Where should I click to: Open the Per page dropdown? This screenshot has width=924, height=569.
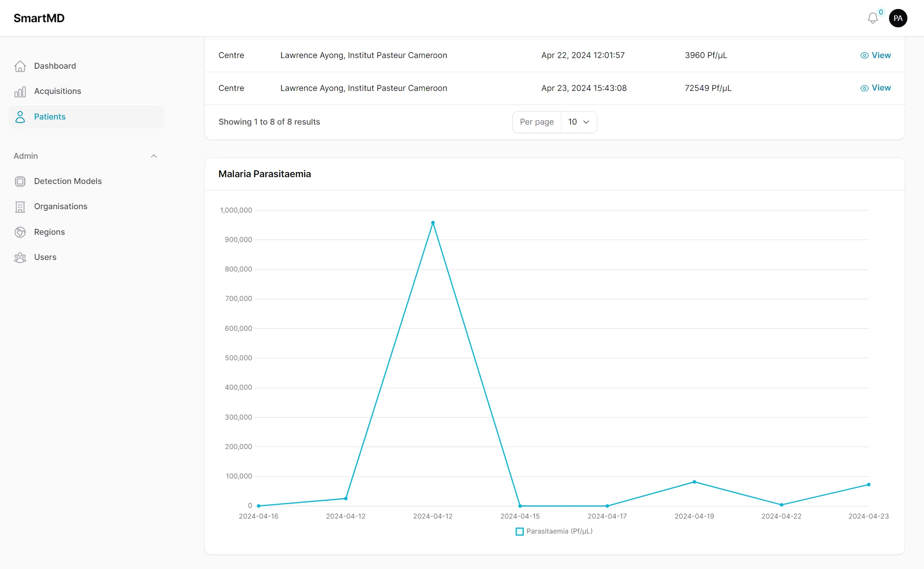(578, 122)
